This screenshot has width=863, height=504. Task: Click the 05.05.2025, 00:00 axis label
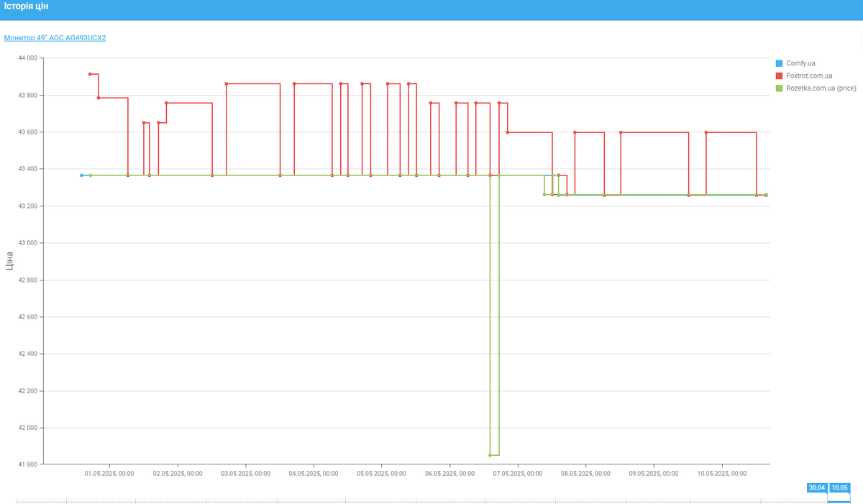pos(381,474)
